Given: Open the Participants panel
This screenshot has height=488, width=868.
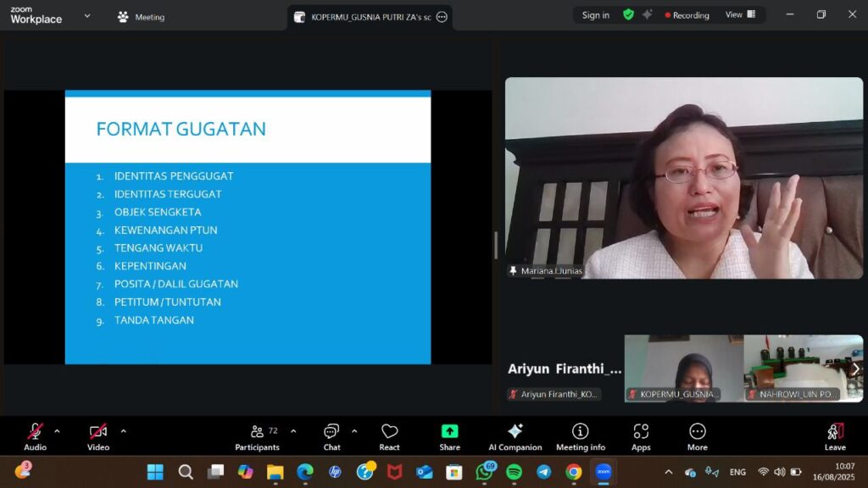Looking at the screenshot, I should (x=258, y=436).
